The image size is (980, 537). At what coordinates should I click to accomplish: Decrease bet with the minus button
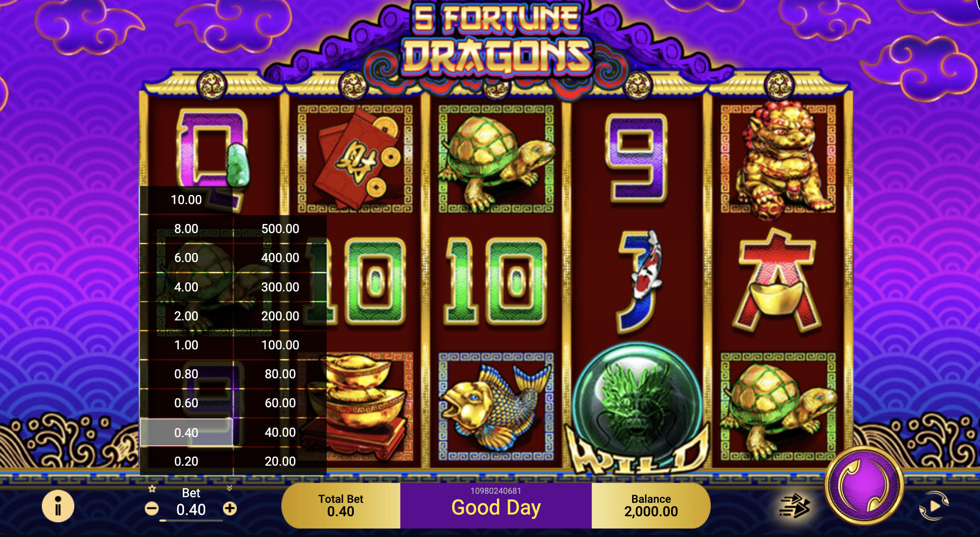tap(152, 508)
